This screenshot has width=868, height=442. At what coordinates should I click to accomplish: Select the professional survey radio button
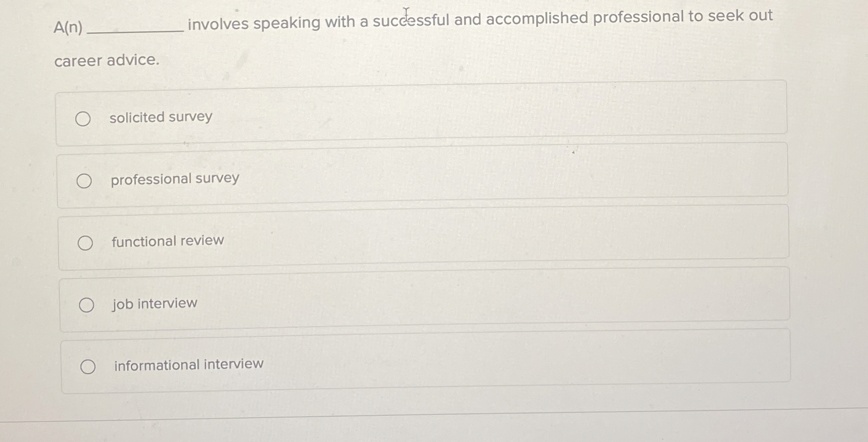pyautogui.click(x=84, y=180)
